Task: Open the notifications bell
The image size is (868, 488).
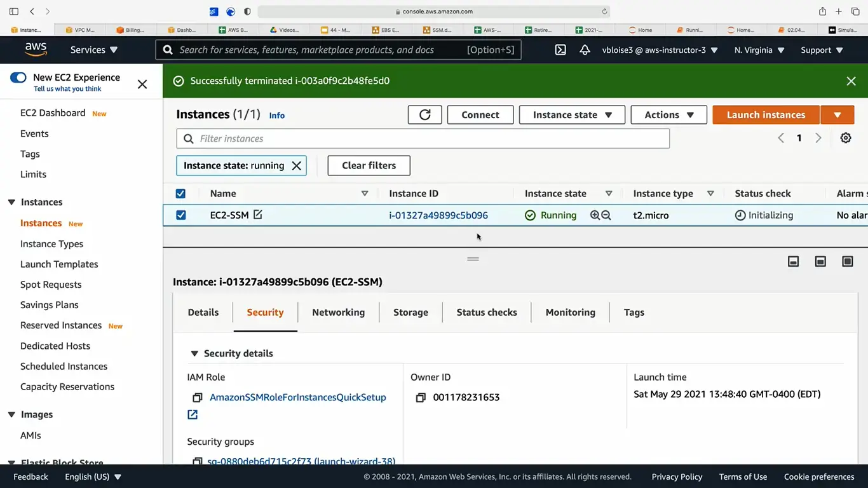Action: point(585,50)
